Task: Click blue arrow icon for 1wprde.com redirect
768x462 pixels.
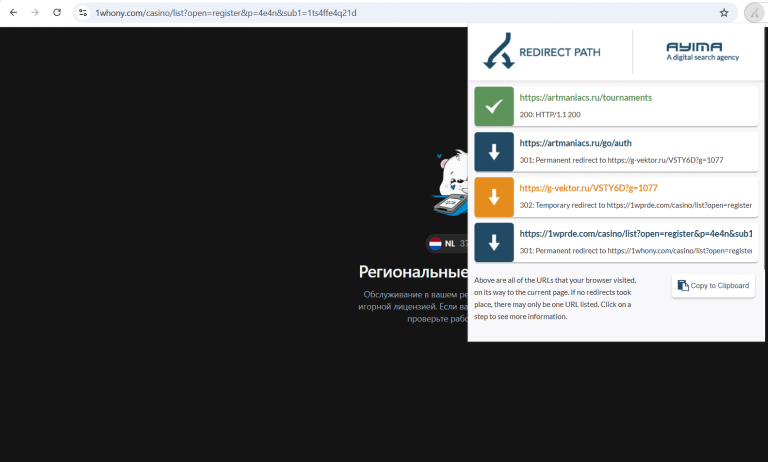Action: 494,243
